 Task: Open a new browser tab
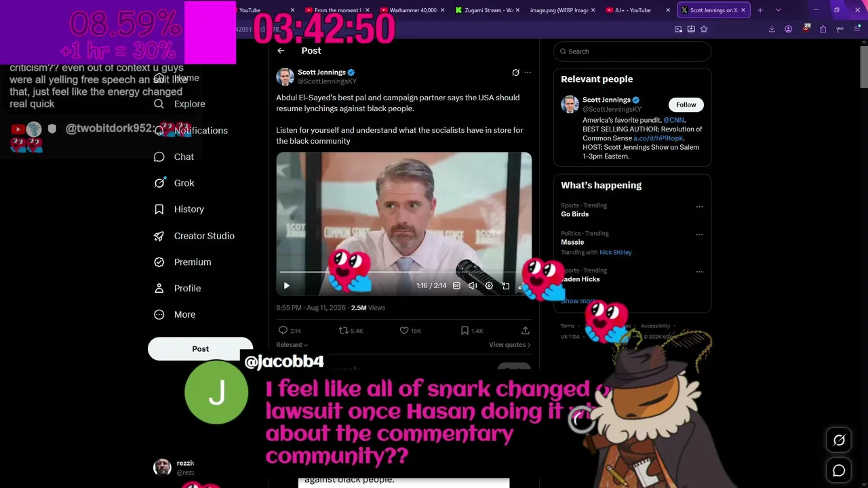click(x=760, y=10)
